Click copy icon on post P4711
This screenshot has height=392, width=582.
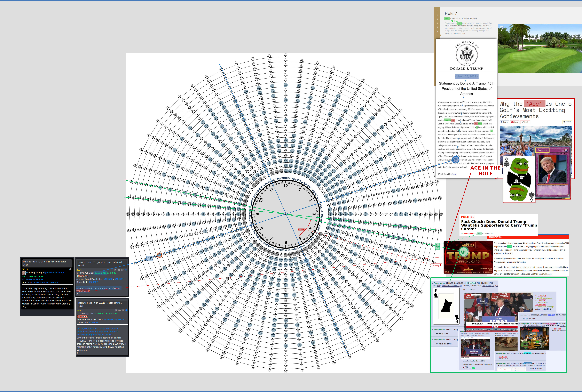click(70, 269)
